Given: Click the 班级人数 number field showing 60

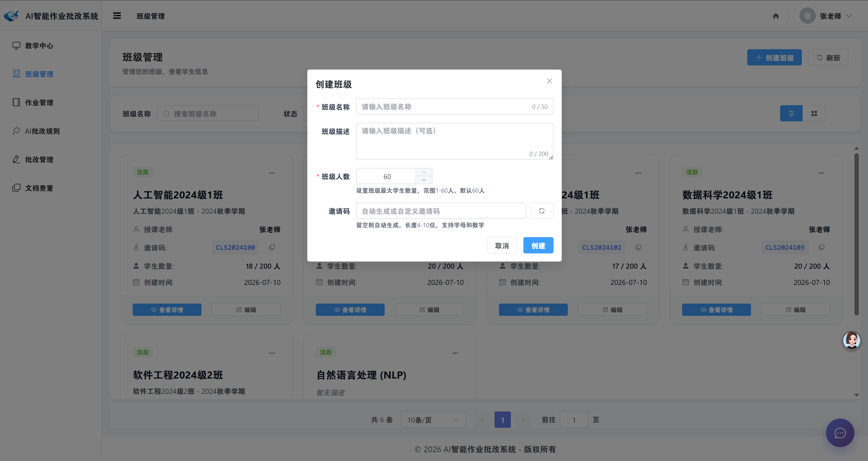Looking at the screenshot, I should [387, 176].
